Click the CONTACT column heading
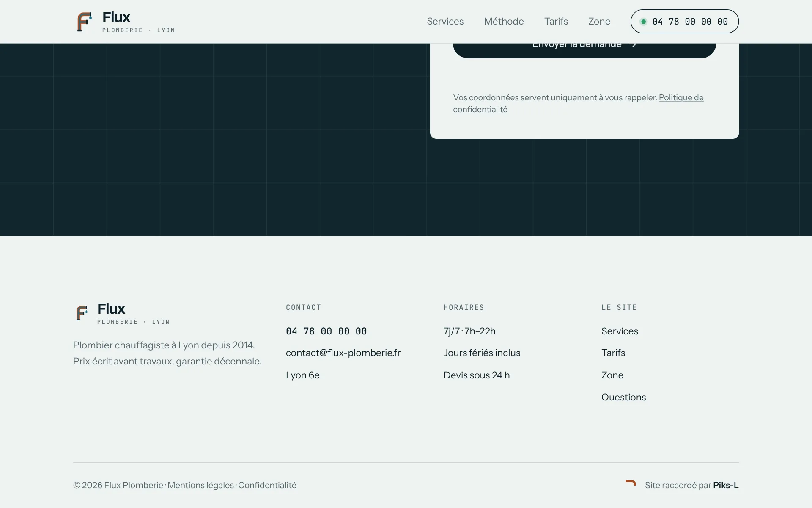The width and height of the screenshot is (812, 508). [x=303, y=307]
